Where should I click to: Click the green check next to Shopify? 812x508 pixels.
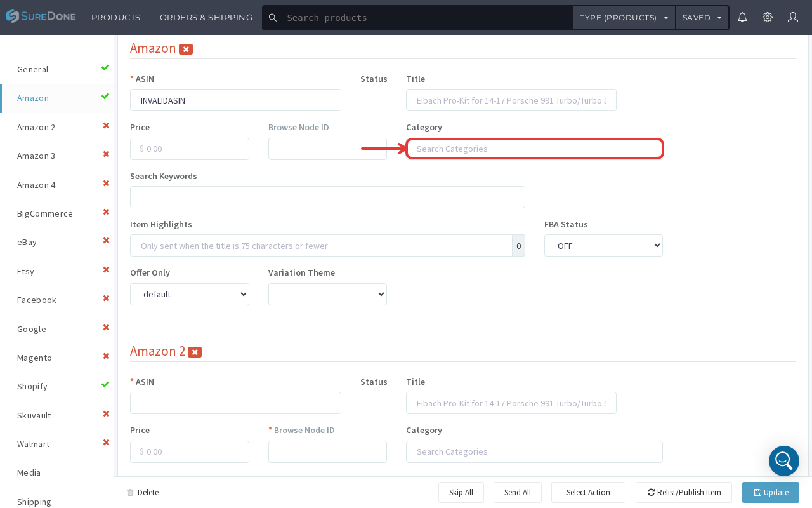[x=105, y=385]
